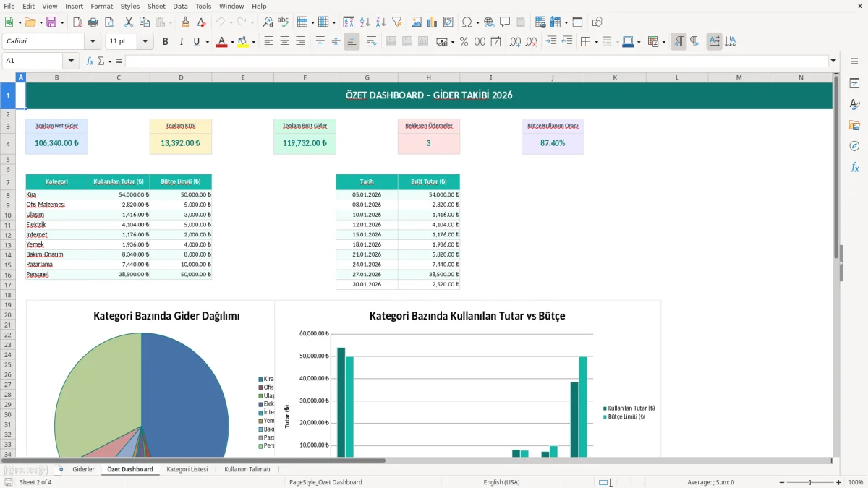Select column D header
The image size is (868, 488).
pyautogui.click(x=181, y=77)
